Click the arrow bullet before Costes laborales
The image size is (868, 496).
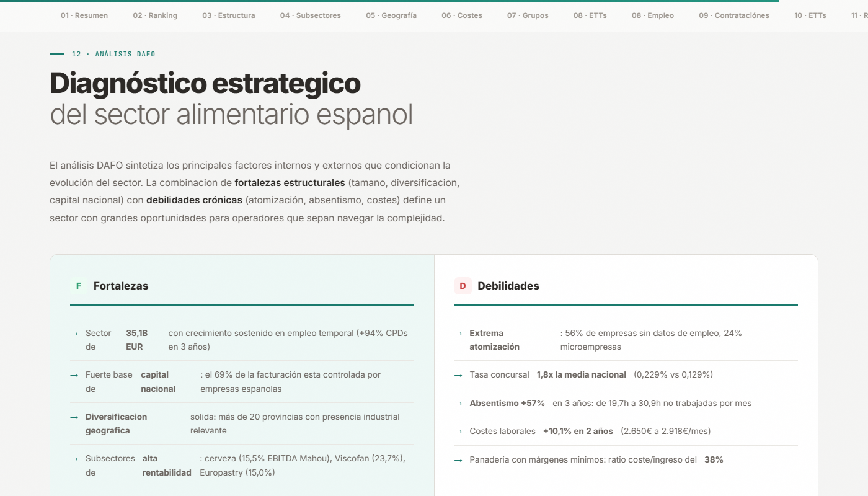[458, 432]
